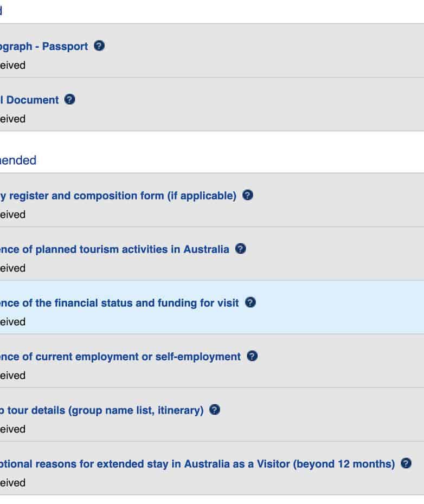Show help for current employment or self-employment
The height and width of the screenshot is (504, 424).
pos(252,356)
